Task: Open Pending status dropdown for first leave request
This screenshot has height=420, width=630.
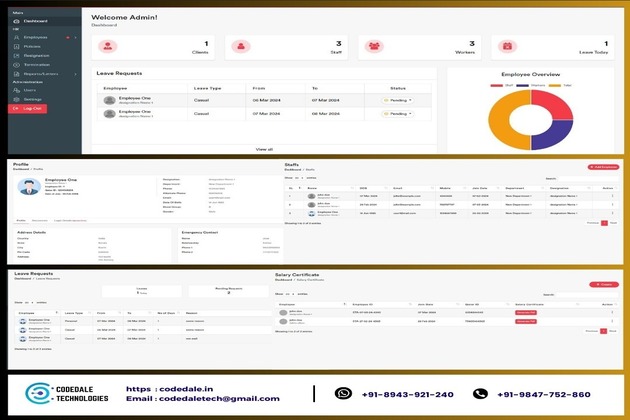Action: pos(397,101)
